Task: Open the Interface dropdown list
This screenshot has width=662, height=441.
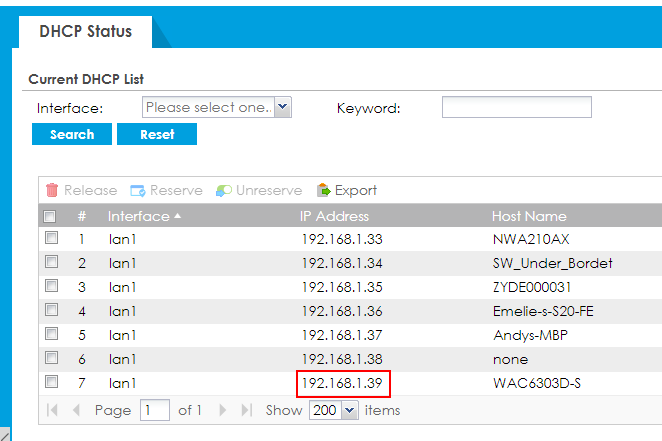Action: [x=282, y=107]
